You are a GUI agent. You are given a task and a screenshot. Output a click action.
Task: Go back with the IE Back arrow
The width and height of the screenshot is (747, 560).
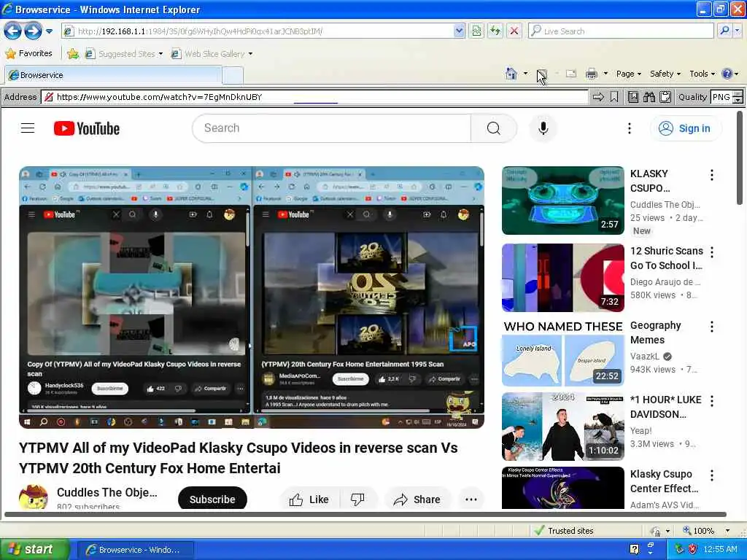pos(13,31)
